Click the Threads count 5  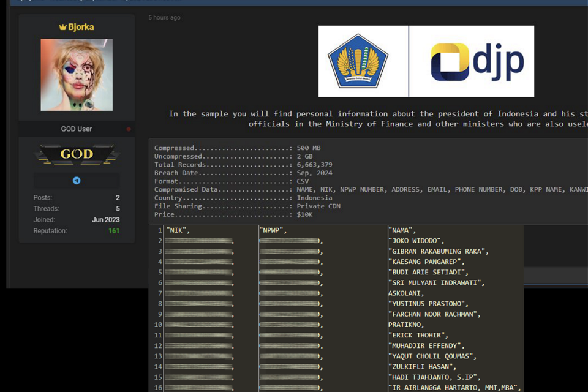point(118,209)
